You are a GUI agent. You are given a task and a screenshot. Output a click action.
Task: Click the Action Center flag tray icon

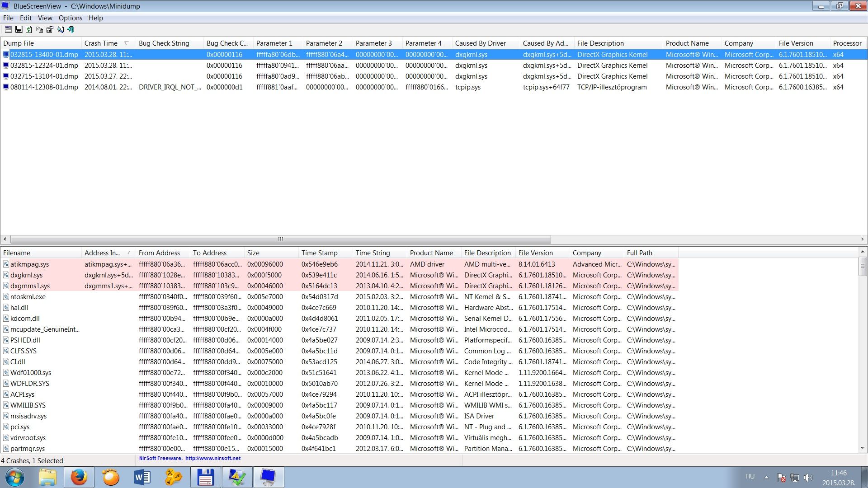781,477
